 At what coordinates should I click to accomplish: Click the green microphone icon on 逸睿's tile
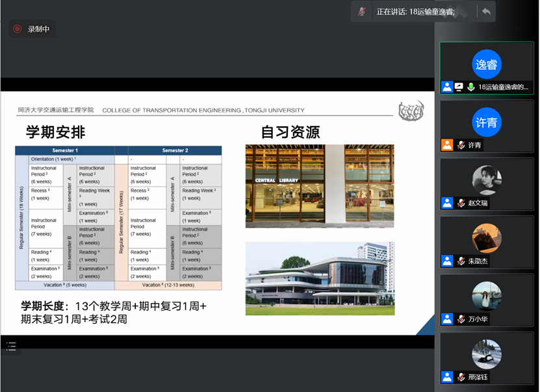[470, 87]
